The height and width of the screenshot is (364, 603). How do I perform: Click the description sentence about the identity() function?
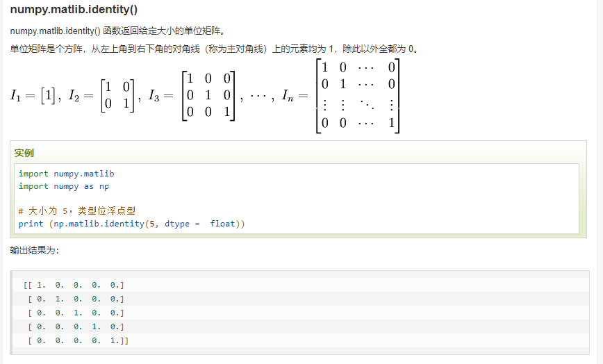pos(117,32)
